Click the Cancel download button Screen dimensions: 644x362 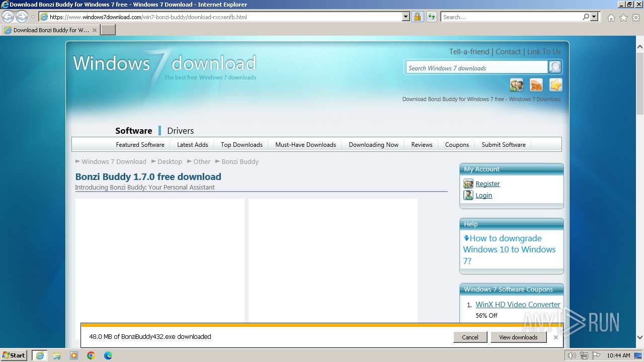pyautogui.click(x=470, y=337)
